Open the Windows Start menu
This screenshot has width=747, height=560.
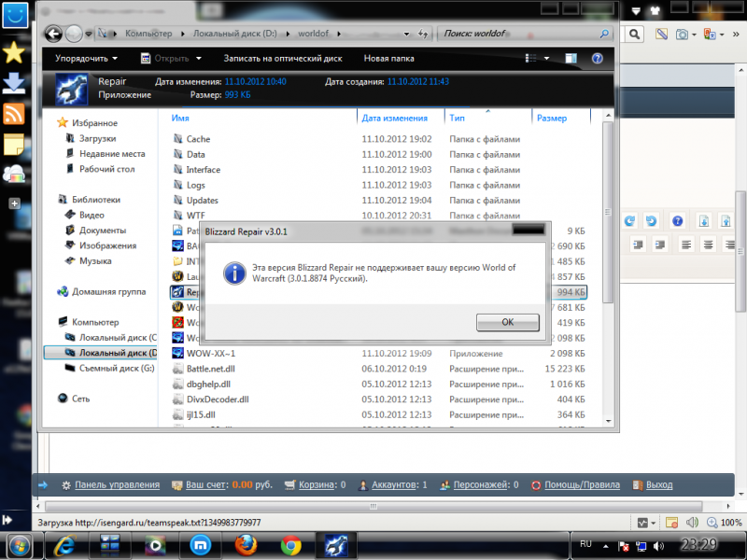[19, 546]
